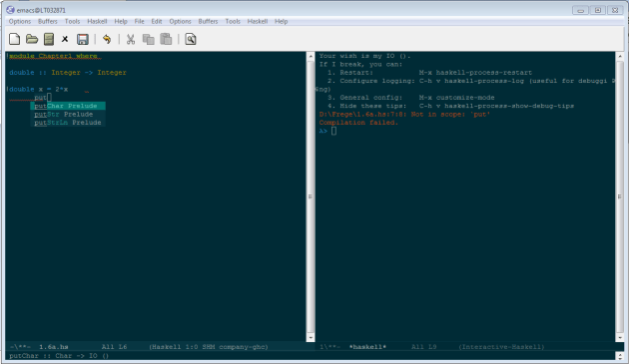This screenshot has height=364, width=629.
Task: Click the All L6 position indicator
Action: coord(115,347)
